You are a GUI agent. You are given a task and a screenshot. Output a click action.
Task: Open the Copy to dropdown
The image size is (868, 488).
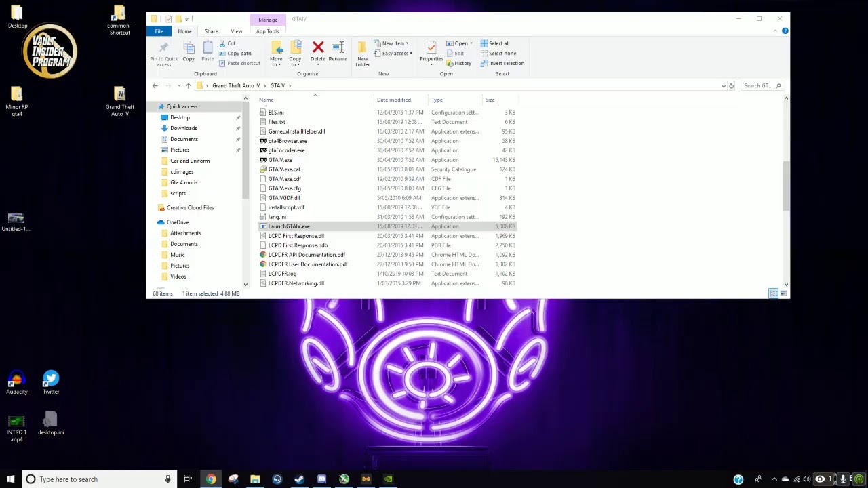(x=295, y=54)
